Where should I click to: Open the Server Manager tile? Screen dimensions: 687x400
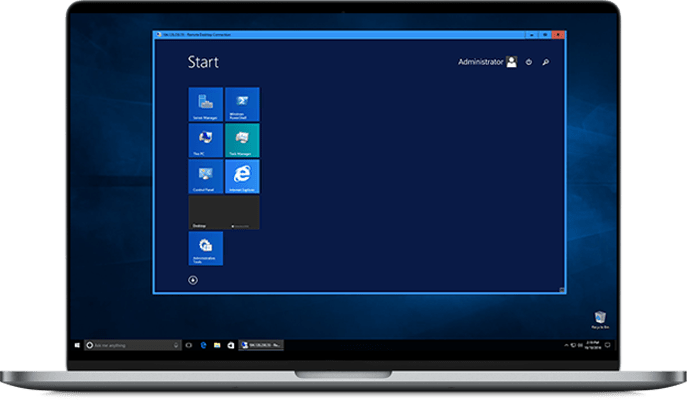[206, 104]
